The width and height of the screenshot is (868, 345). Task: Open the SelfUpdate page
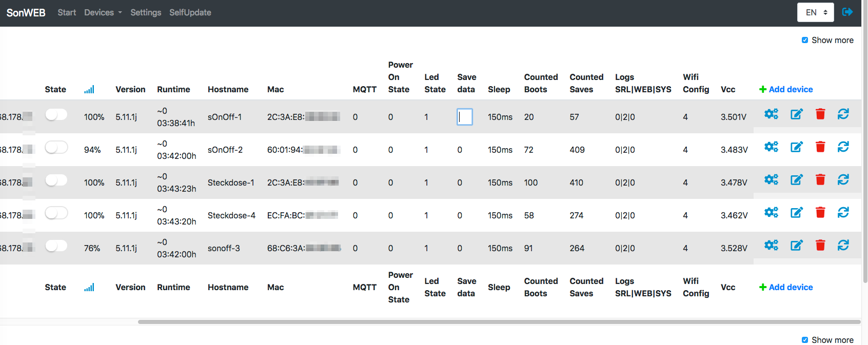pyautogui.click(x=190, y=12)
